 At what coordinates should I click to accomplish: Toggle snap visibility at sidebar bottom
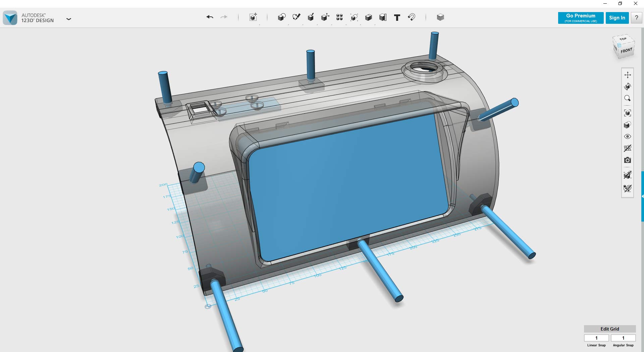coord(628,188)
